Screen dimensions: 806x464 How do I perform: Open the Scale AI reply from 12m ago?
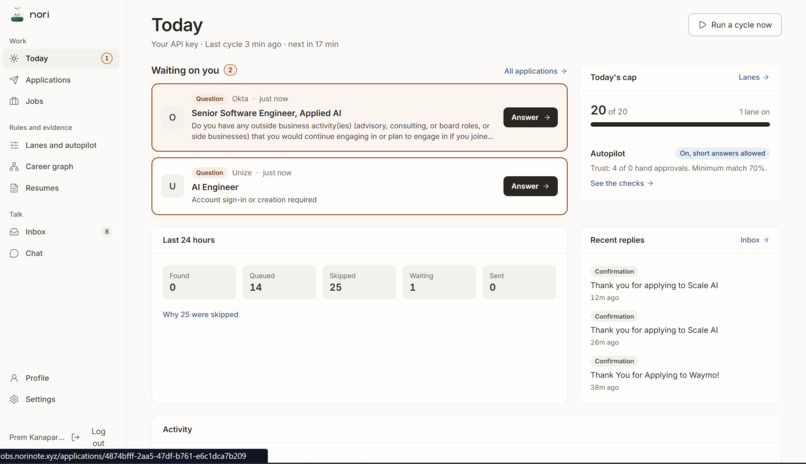point(654,285)
